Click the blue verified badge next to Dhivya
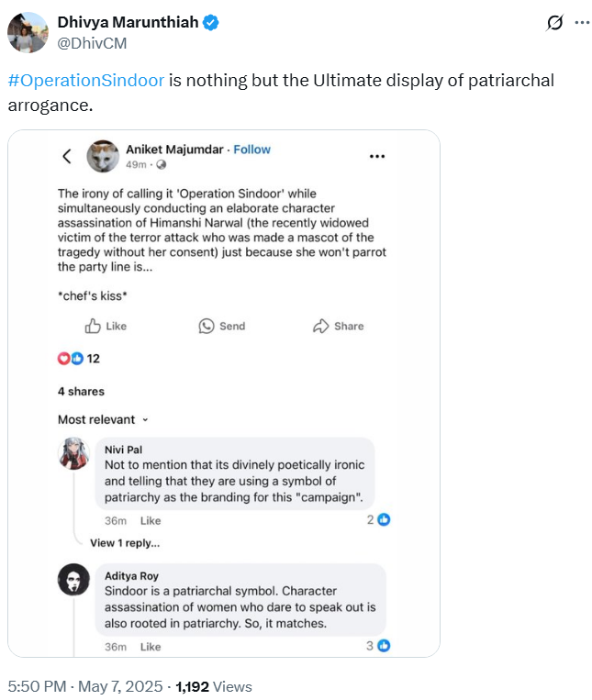592x700 pixels. [211, 22]
